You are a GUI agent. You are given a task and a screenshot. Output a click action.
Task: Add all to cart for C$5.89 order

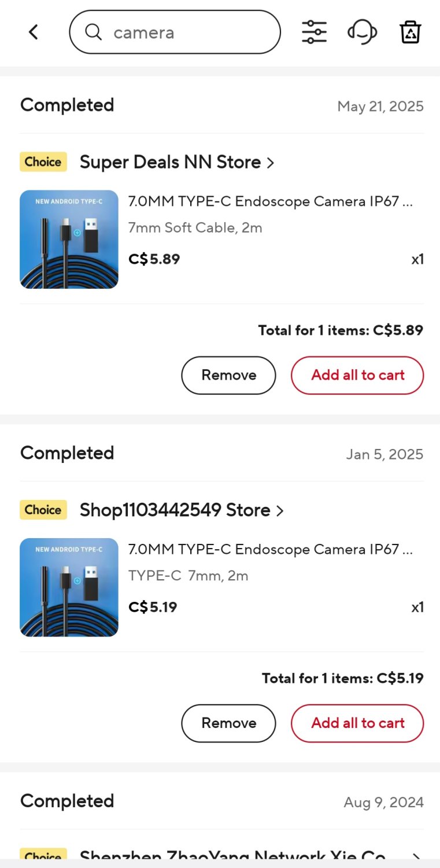click(x=357, y=375)
